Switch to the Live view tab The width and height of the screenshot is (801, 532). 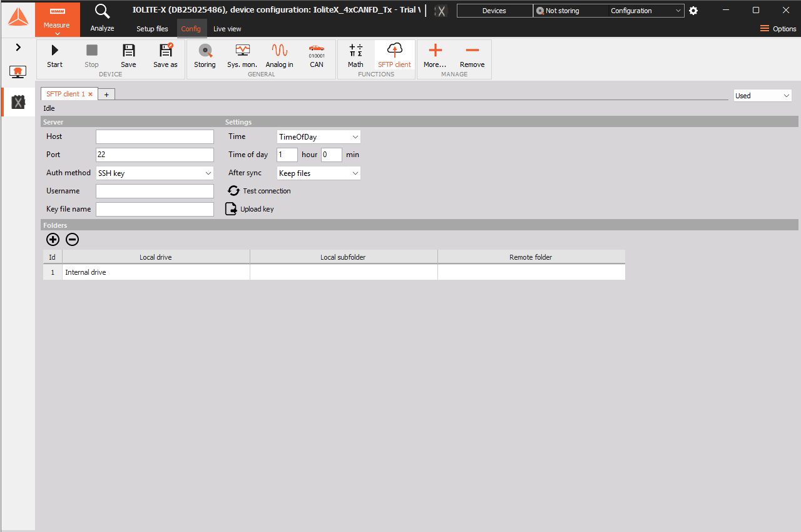[x=227, y=29]
